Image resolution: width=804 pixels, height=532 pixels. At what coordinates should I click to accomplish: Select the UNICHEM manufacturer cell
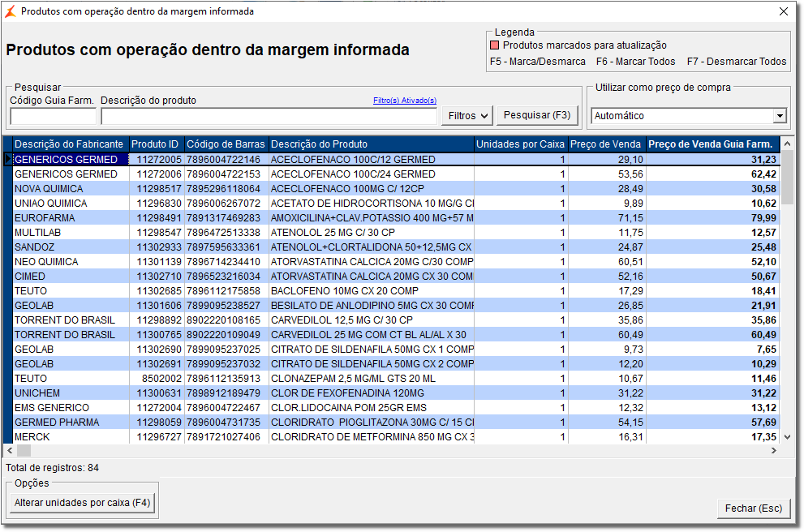click(71, 393)
